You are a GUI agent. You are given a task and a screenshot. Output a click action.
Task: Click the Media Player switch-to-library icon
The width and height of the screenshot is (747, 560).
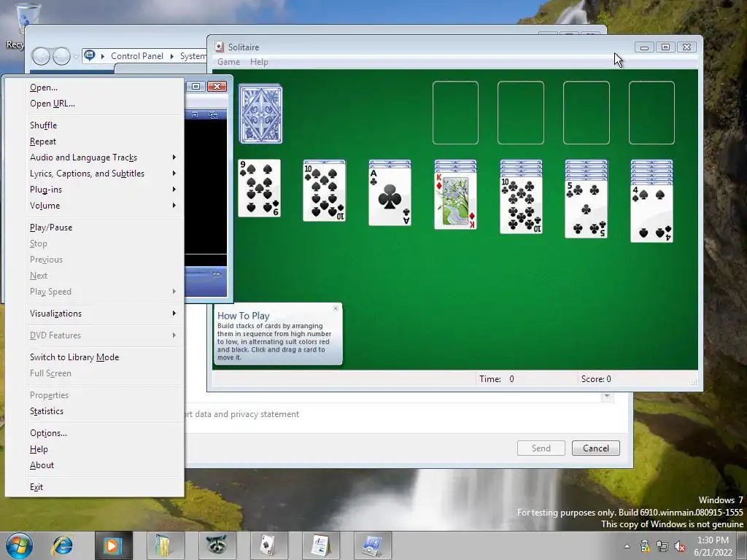(x=213, y=114)
